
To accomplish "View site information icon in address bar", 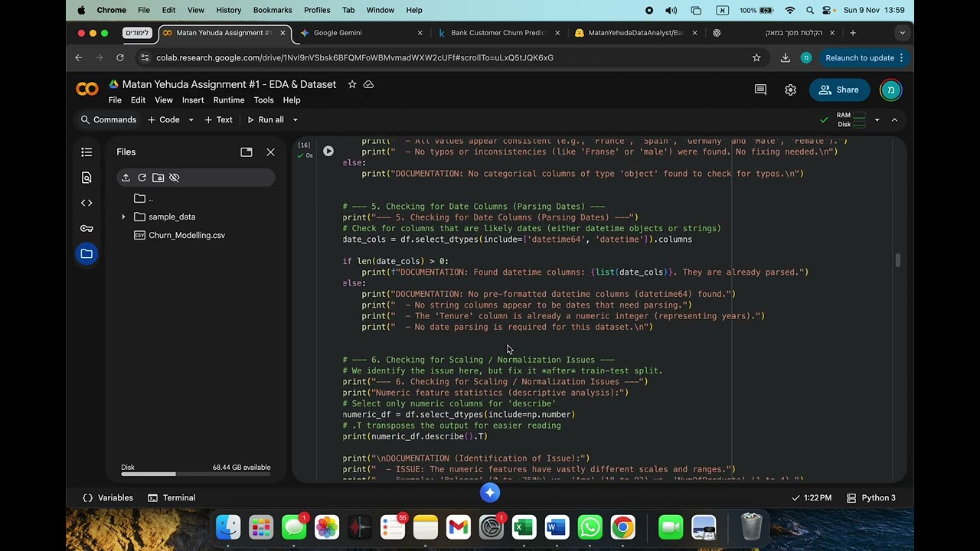I will [145, 57].
